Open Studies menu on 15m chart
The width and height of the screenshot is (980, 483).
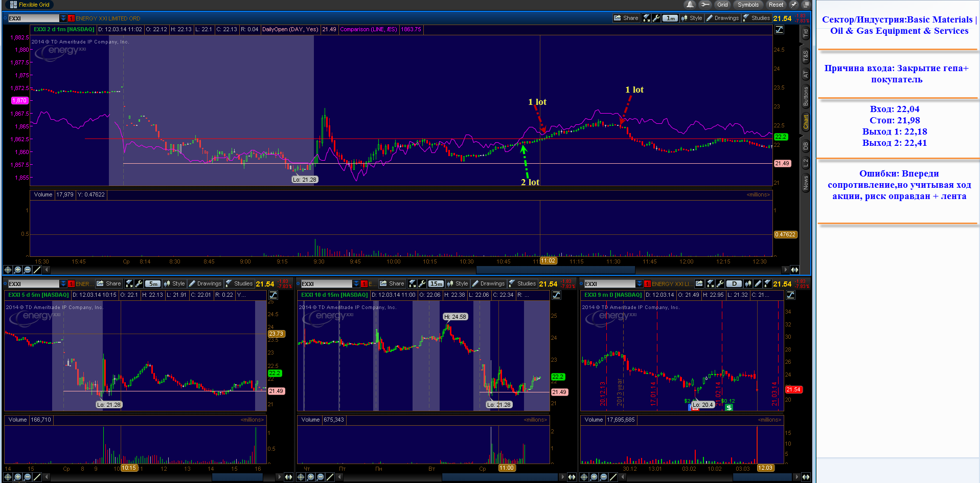(522, 283)
